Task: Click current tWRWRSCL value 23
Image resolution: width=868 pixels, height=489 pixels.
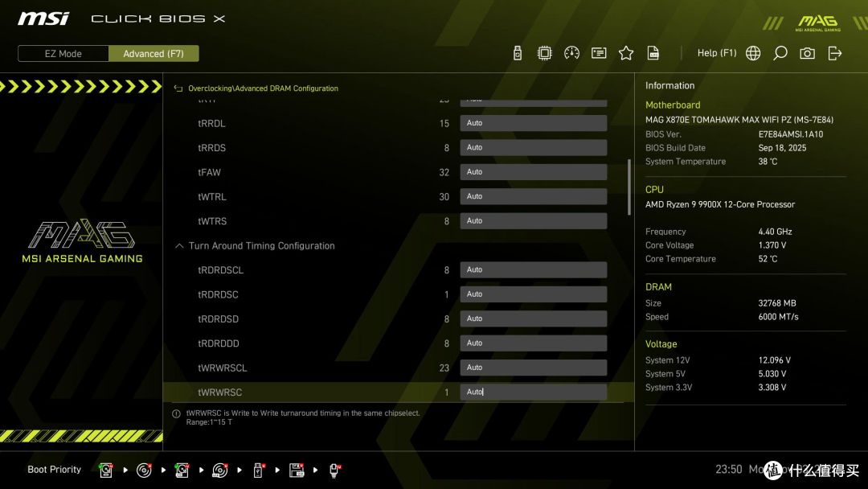Action: click(x=444, y=368)
